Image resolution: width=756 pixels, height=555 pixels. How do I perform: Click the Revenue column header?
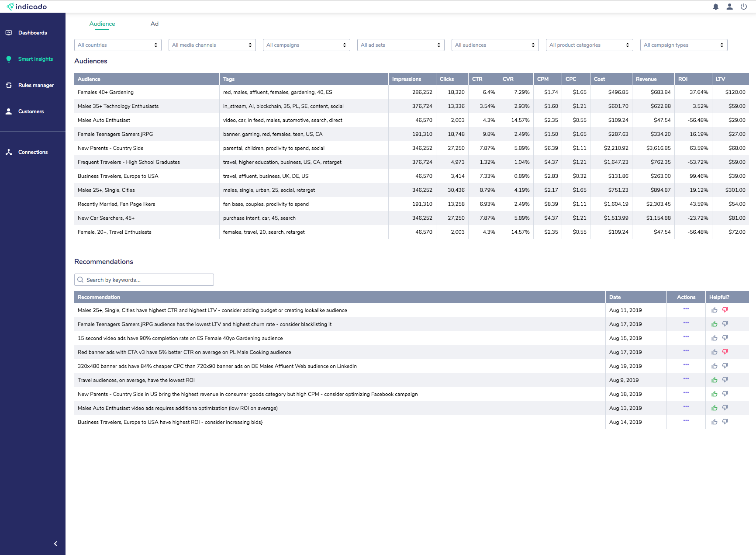pos(646,79)
